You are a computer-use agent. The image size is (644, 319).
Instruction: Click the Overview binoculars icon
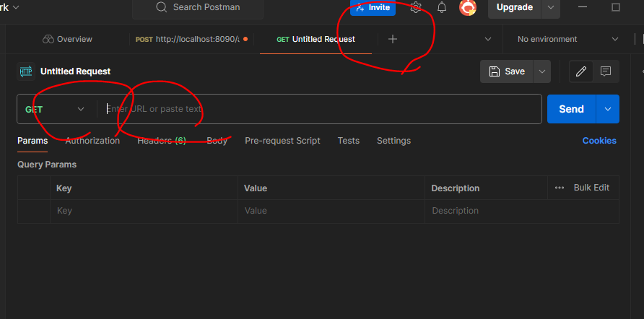(48, 39)
